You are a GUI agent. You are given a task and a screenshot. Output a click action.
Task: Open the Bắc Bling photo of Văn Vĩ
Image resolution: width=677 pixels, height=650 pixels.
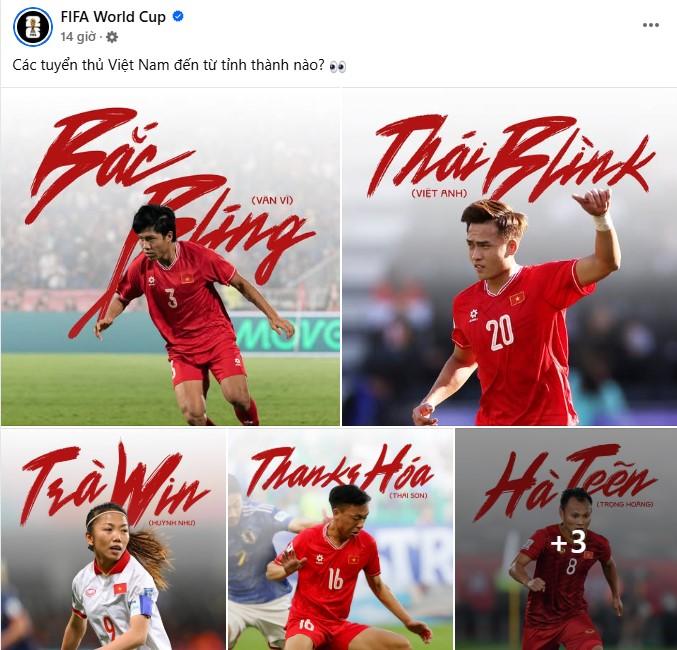click(171, 257)
